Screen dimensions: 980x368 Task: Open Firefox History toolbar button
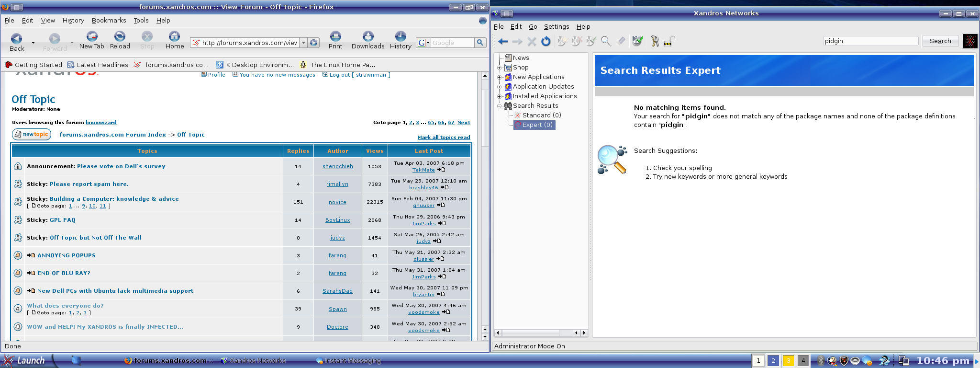(x=401, y=41)
